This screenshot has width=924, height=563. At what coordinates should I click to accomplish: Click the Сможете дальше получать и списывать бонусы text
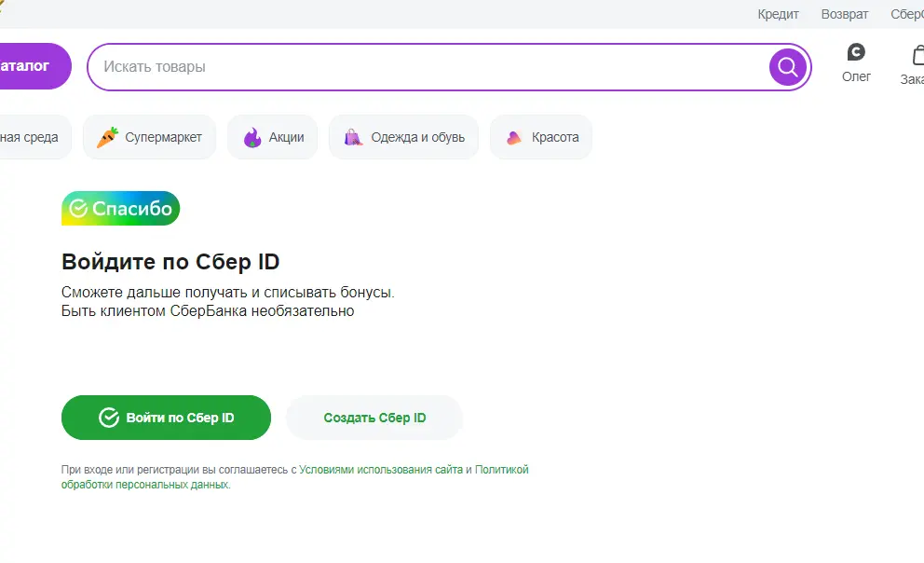tap(227, 293)
